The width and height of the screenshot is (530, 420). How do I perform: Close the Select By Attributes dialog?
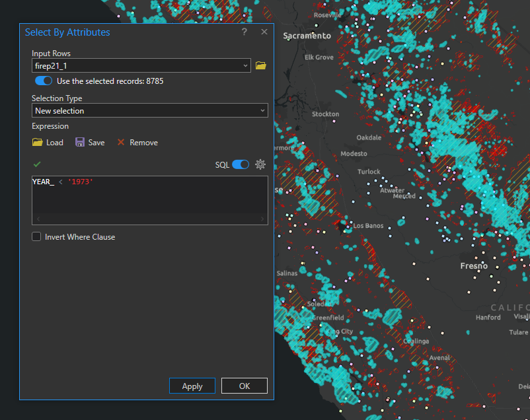coord(264,32)
